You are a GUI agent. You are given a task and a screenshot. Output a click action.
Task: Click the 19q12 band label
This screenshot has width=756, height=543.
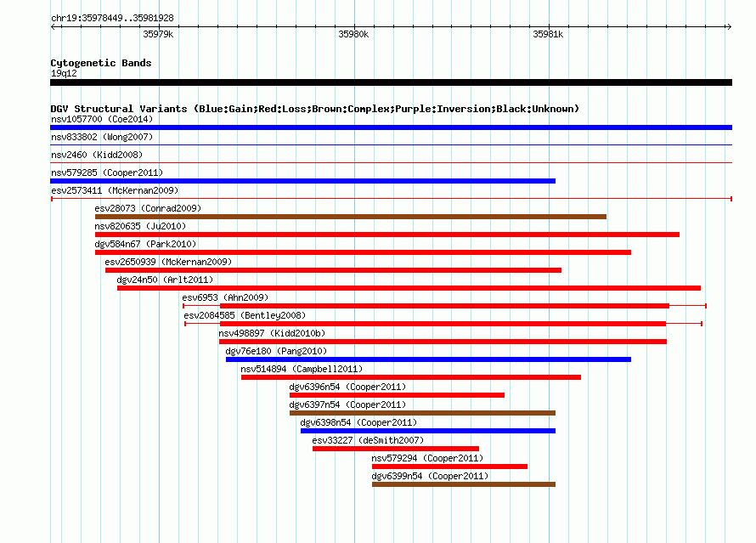click(64, 73)
